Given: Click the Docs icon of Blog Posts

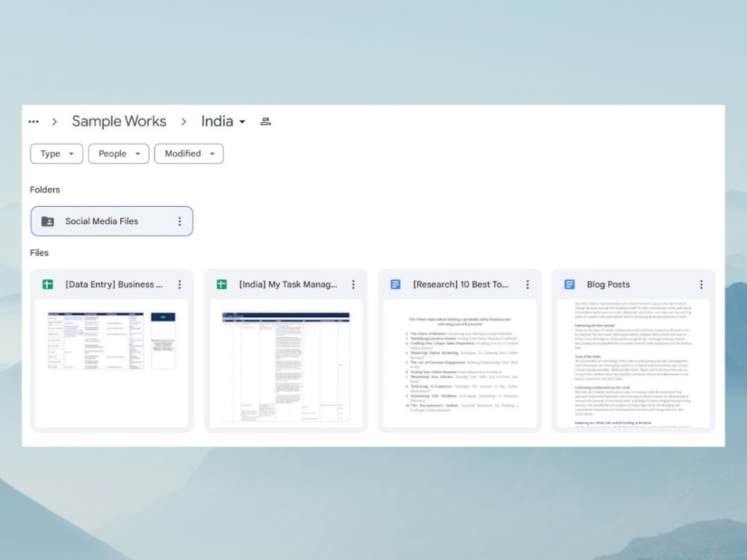Looking at the screenshot, I should pos(569,284).
